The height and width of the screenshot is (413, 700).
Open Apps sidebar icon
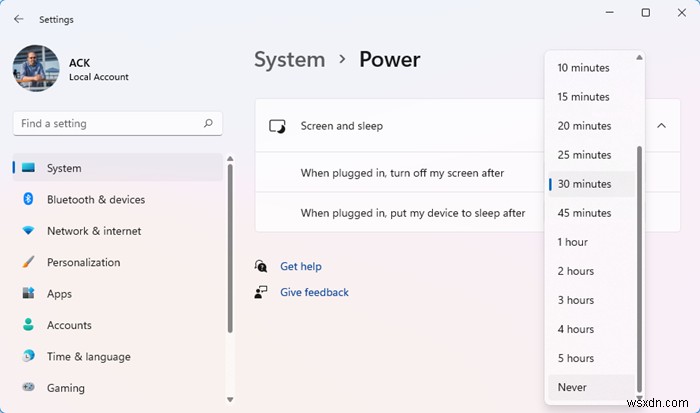(27, 294)
